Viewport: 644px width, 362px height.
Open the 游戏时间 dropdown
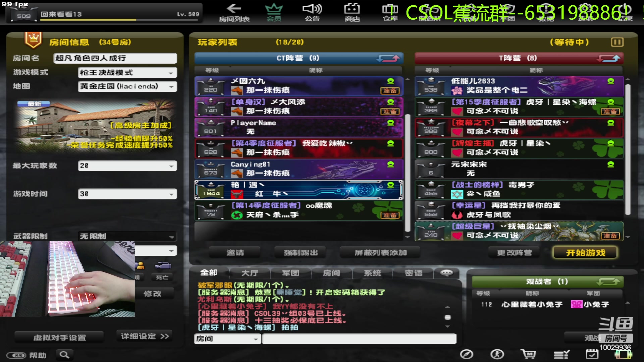click(127, 194)
